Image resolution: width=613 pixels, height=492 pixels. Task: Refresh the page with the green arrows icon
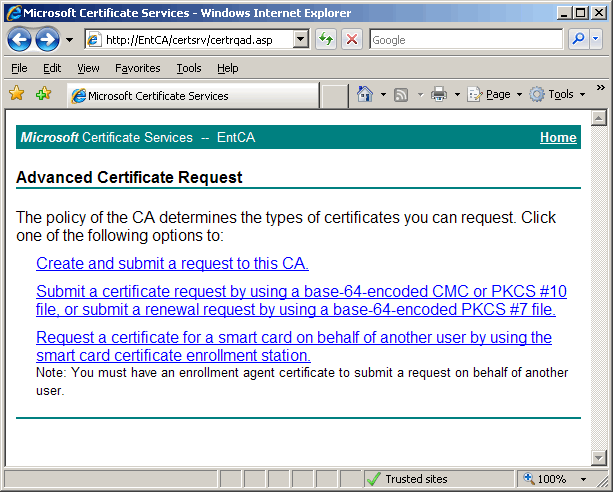(x=326, y=39)
